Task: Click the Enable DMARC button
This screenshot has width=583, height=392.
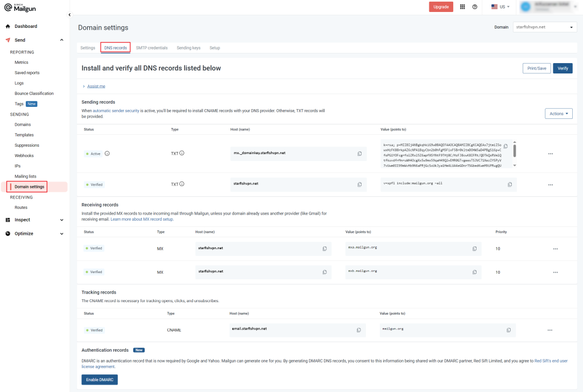Action: (x=100, y=379)
